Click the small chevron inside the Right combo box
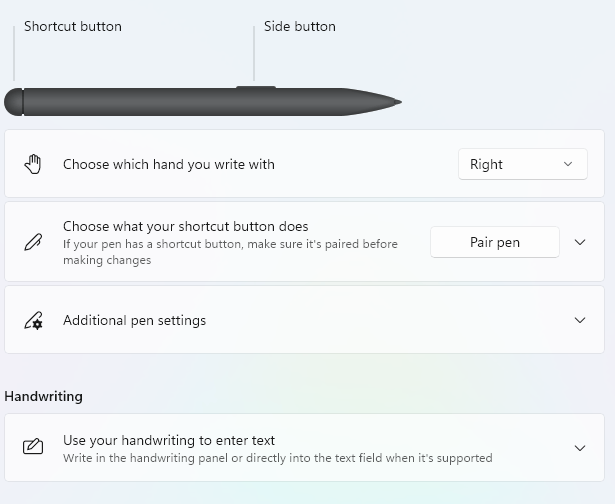This screenshot has height=504, width=615. tap(568, 164)
